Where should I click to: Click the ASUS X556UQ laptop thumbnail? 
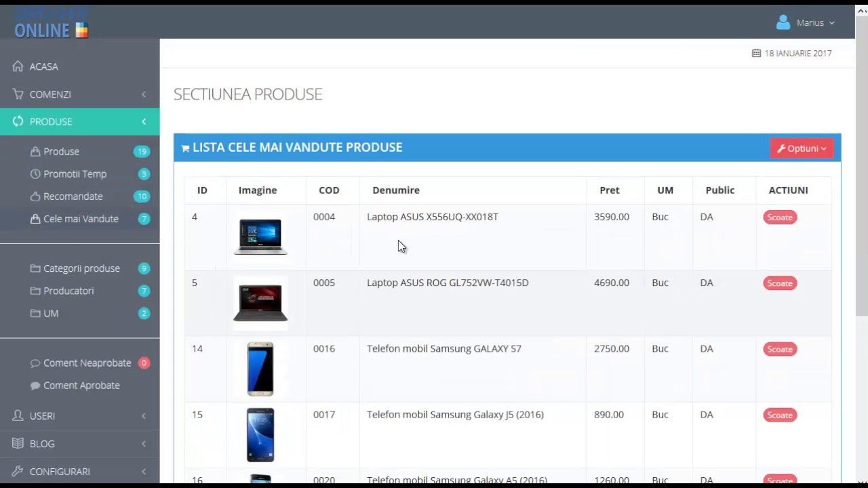point(260,237)
